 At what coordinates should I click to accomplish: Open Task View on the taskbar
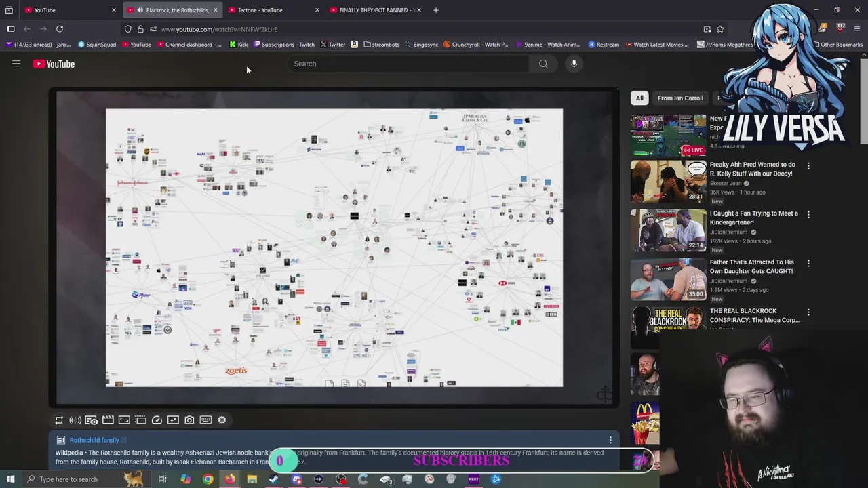pos(163,479)
